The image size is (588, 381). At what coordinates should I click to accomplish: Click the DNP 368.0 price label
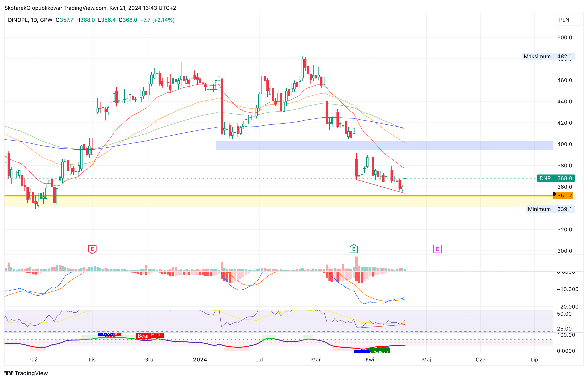pos(556,178)
